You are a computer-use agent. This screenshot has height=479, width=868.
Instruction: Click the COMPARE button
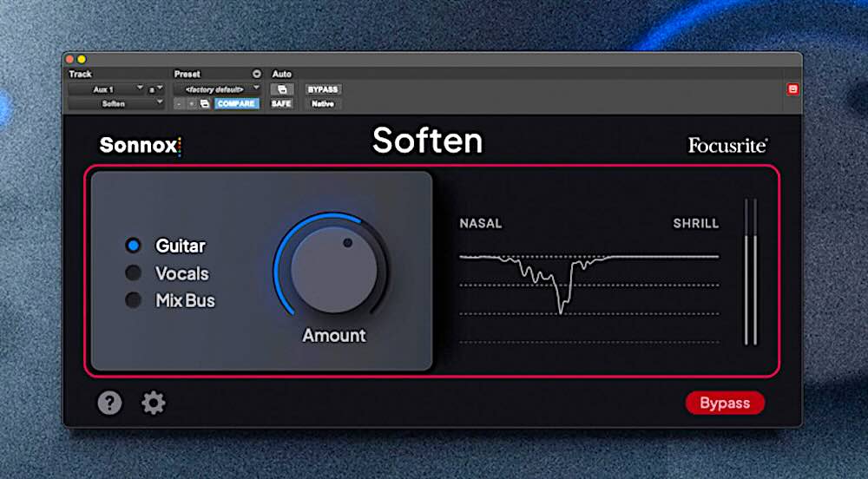click(235, 103)
